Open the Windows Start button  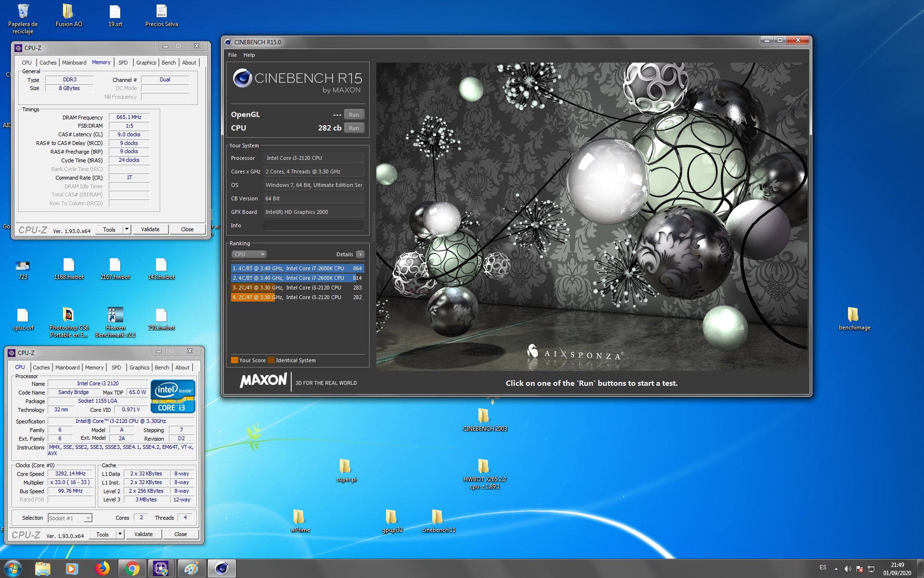[13, 568]
